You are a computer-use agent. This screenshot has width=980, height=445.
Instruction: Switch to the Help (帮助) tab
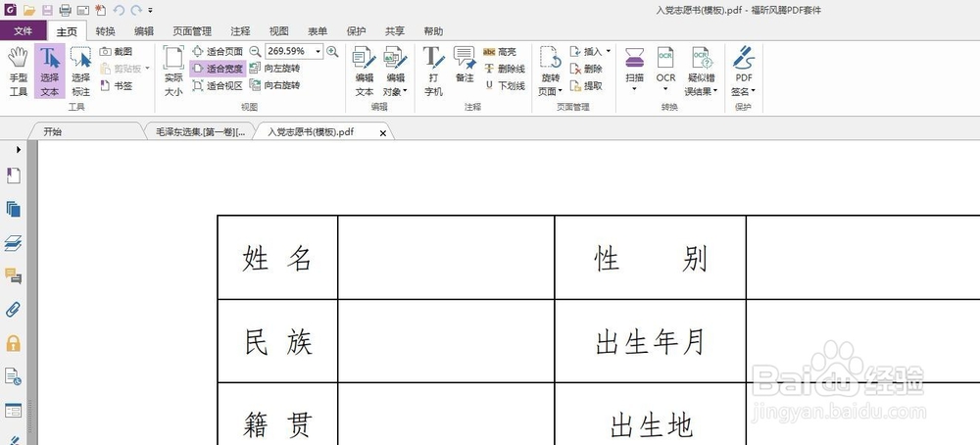click(x=433, y=31)
